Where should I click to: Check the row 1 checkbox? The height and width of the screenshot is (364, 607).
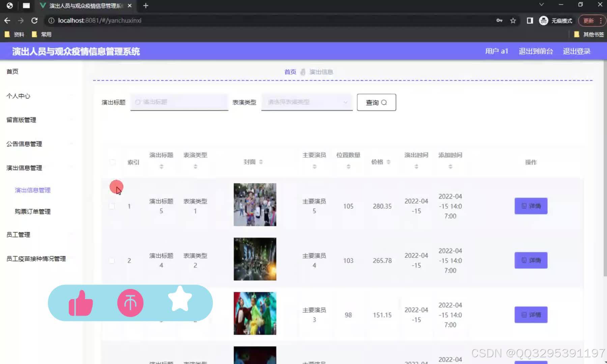[x=112, y=206]
